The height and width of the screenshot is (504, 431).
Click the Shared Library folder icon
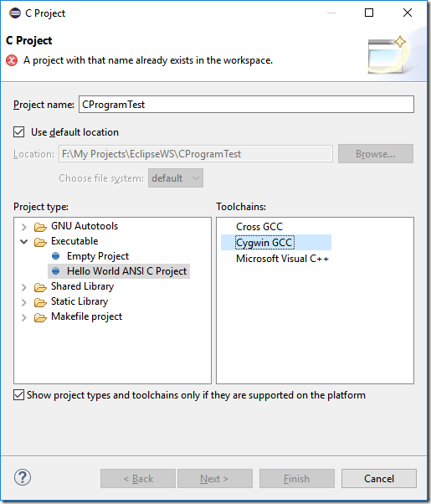tap(40, 287)
